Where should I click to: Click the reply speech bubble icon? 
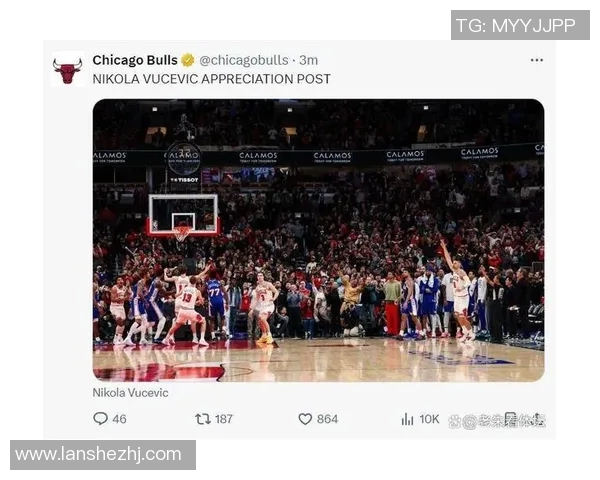click(x=100, y=419)
